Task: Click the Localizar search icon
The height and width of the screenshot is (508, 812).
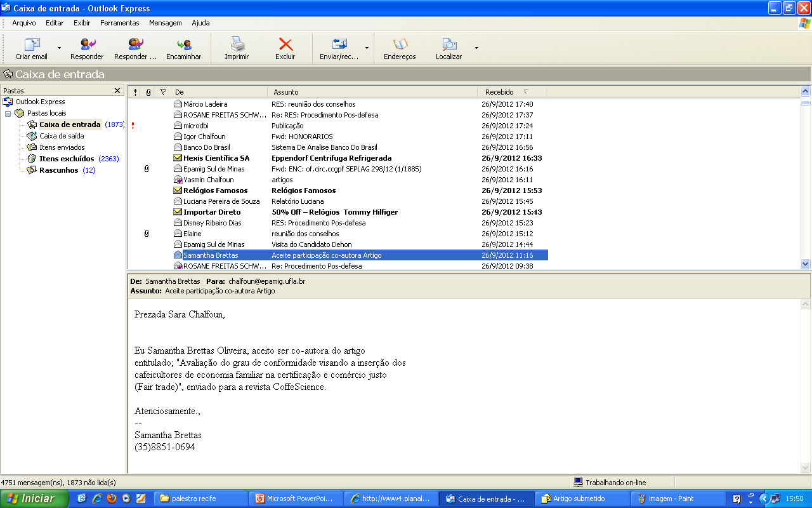Action: [449, 44]
